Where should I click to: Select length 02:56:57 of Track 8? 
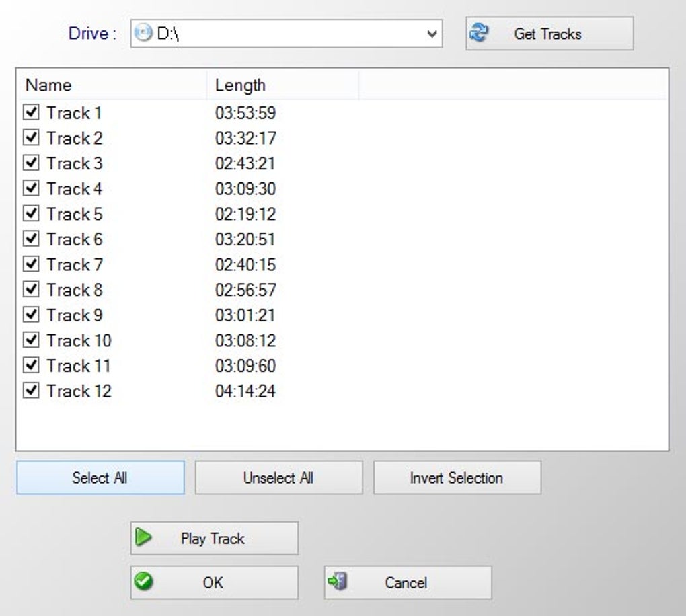(x=245, y=290)
